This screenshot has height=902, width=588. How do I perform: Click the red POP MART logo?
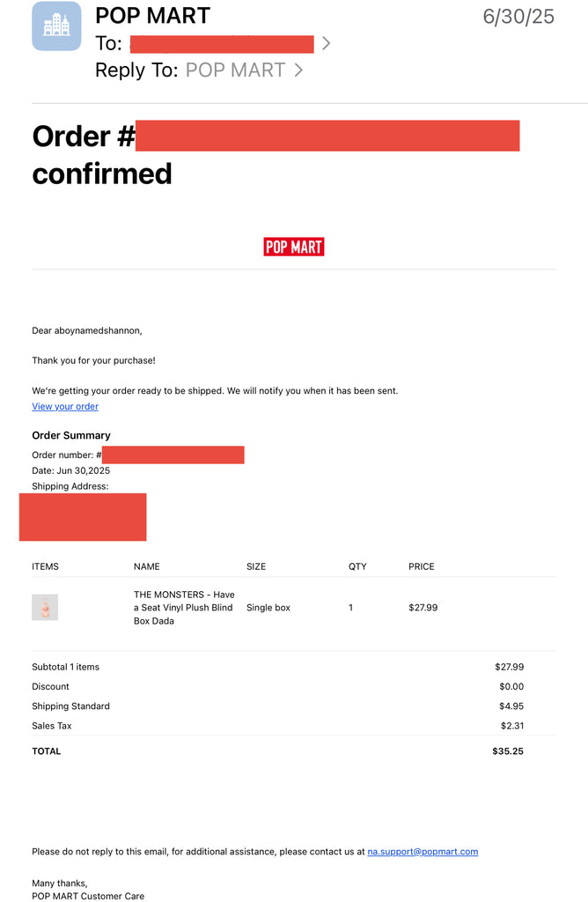click(294, 247)
